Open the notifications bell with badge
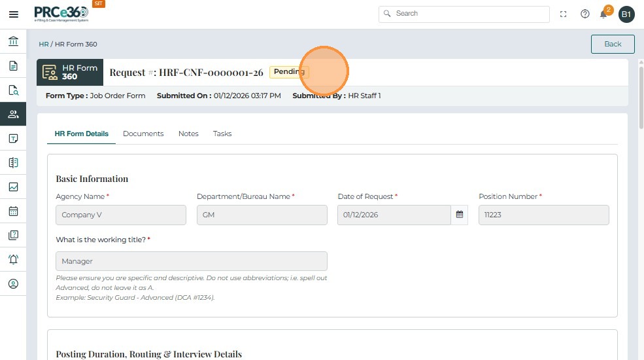Image resolution: width=644 pixels, height=360 pixels. coord(604,14)
